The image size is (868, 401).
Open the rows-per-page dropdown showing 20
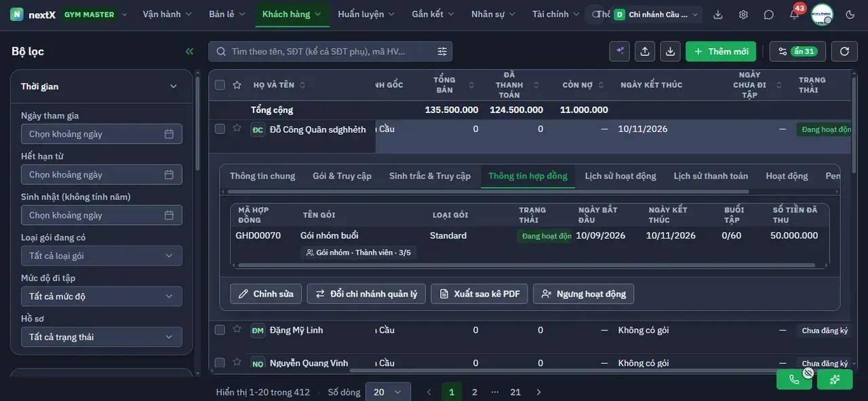click(388, 392)
